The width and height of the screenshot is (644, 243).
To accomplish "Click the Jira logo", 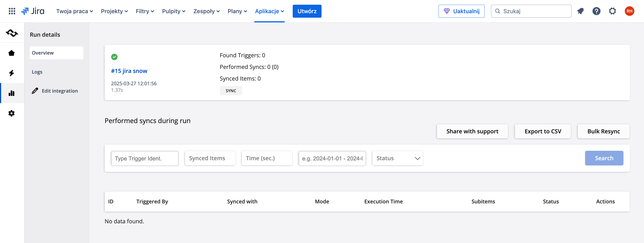I will tap(33, 11).
